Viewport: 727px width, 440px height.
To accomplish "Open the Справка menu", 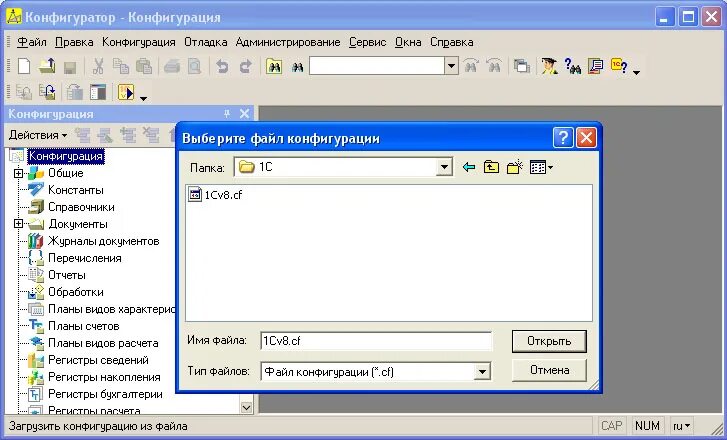I will [x=452, y=42].
